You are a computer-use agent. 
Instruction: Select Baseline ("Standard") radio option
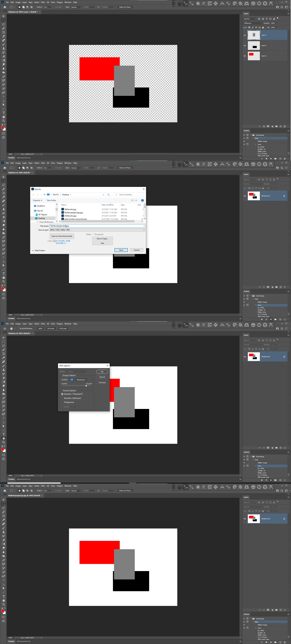[x=62, y=394]
